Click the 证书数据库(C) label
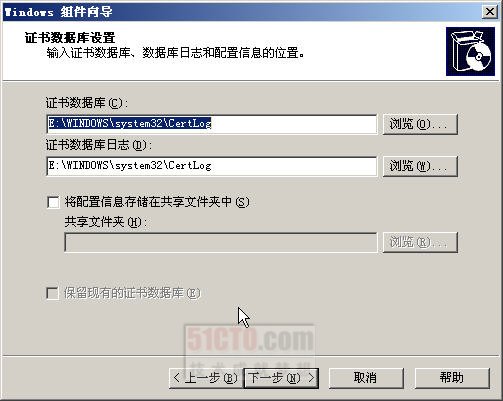The width and height of the screenshot is (503, 401). point(87,103)
